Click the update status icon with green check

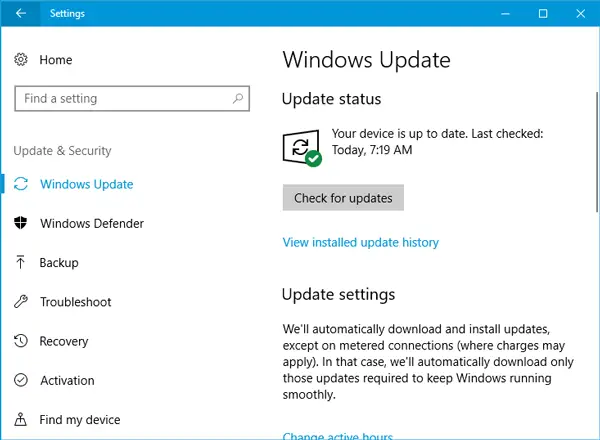302,148
